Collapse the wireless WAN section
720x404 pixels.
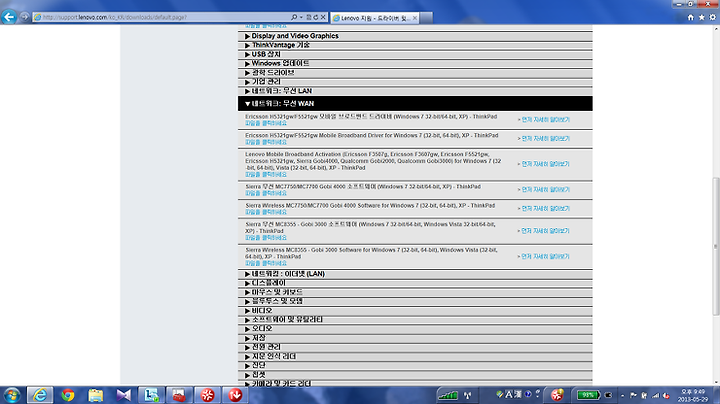tap(415, 104)
